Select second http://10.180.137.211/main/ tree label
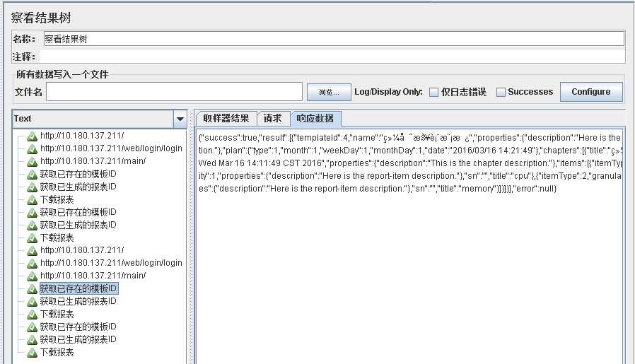This screenshot has height=364, width=635. [x=93, y=276]
